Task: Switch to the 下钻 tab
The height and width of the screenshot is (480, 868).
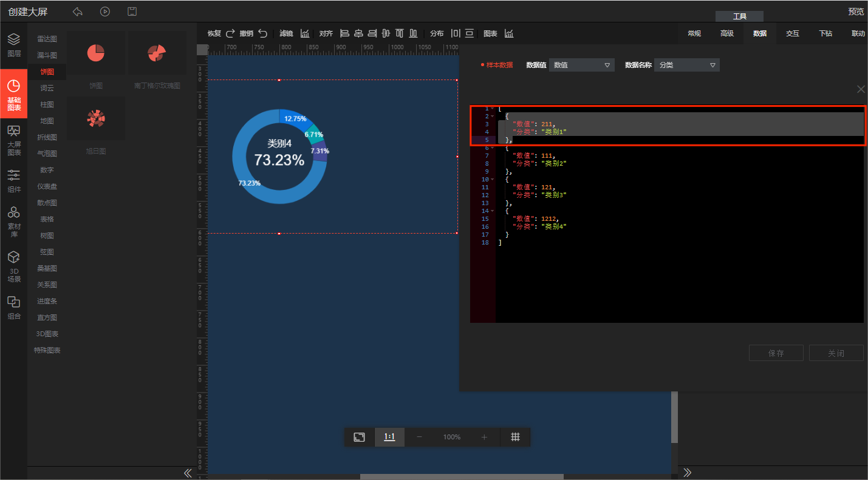Action: coord(825,33)
